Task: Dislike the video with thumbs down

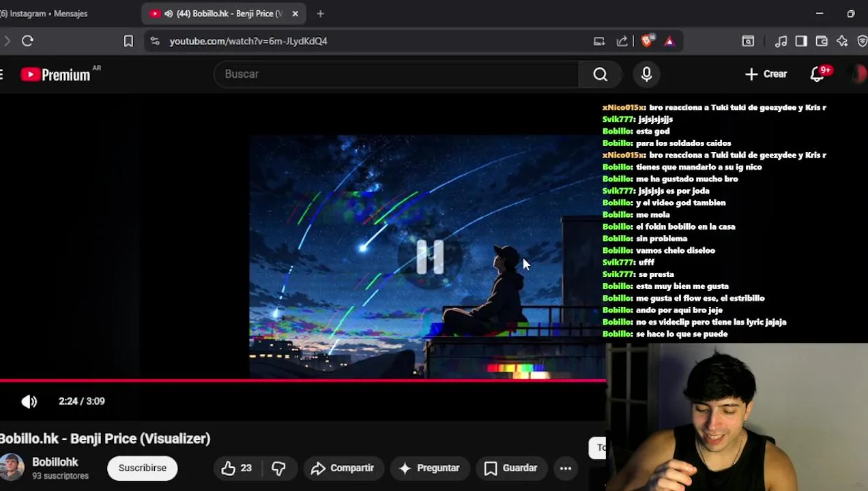Action: pos(278,468)
